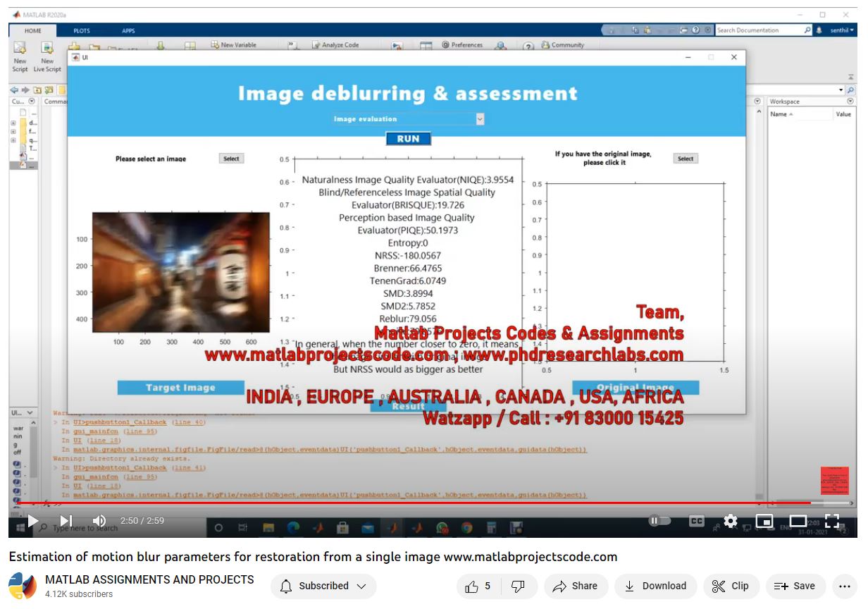Click Analyze Code in the toolstrip
This screenshot has height=609, width=868.
[x=335, y=44]
